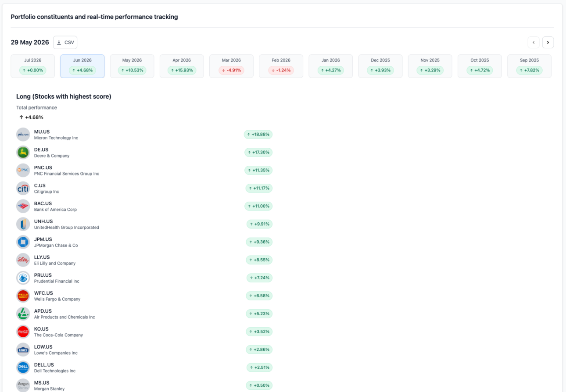Click the Wells Fargo red logo
This screenshot has width=566, height=392.
[x=23, y=296]
